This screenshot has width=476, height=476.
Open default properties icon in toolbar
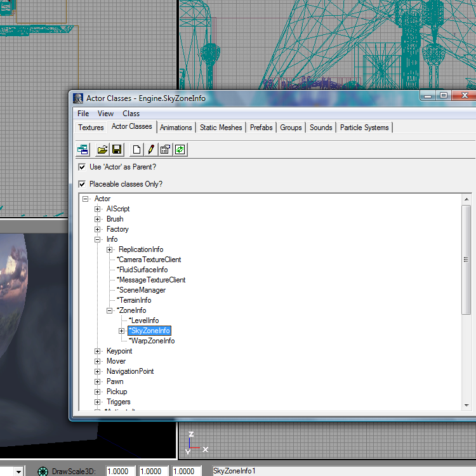[166, 150]
